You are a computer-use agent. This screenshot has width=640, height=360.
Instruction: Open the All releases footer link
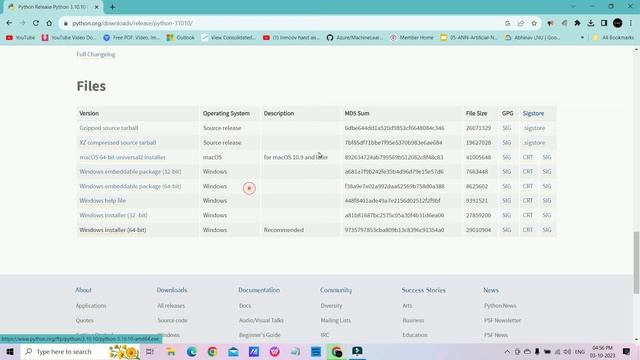pyautogui.click(x=171, y=306)
